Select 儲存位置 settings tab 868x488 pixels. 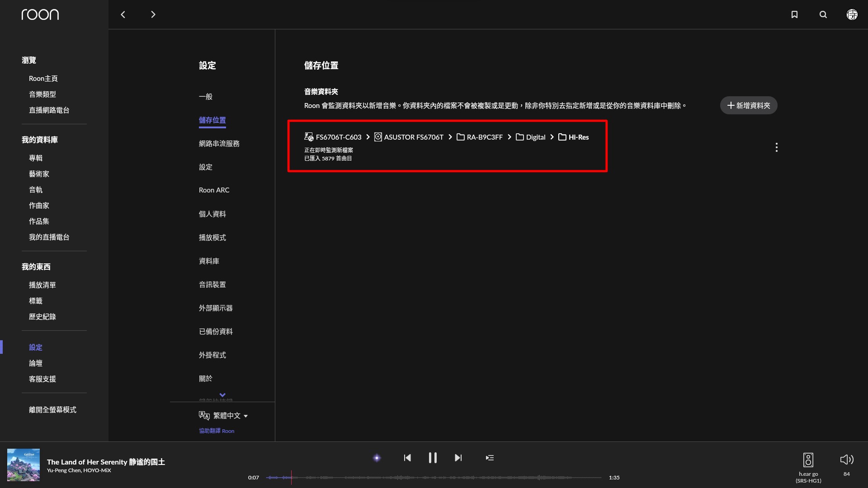[212, 120]
